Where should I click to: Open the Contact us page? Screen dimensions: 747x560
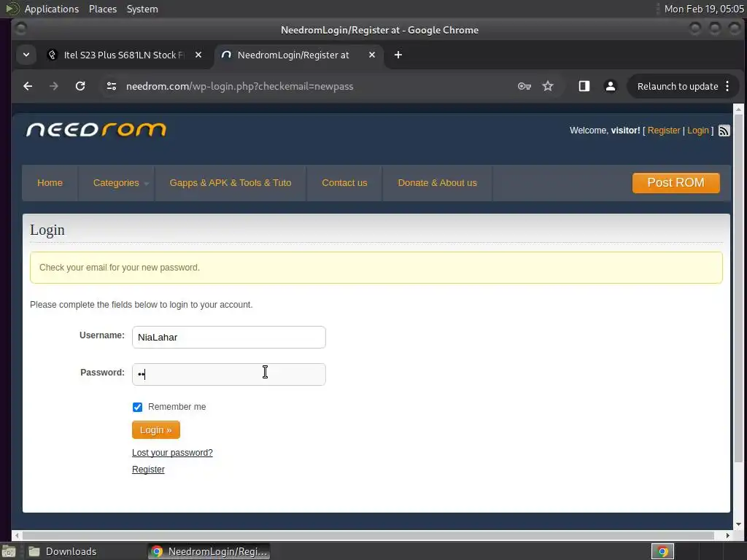tap(344, 183)
